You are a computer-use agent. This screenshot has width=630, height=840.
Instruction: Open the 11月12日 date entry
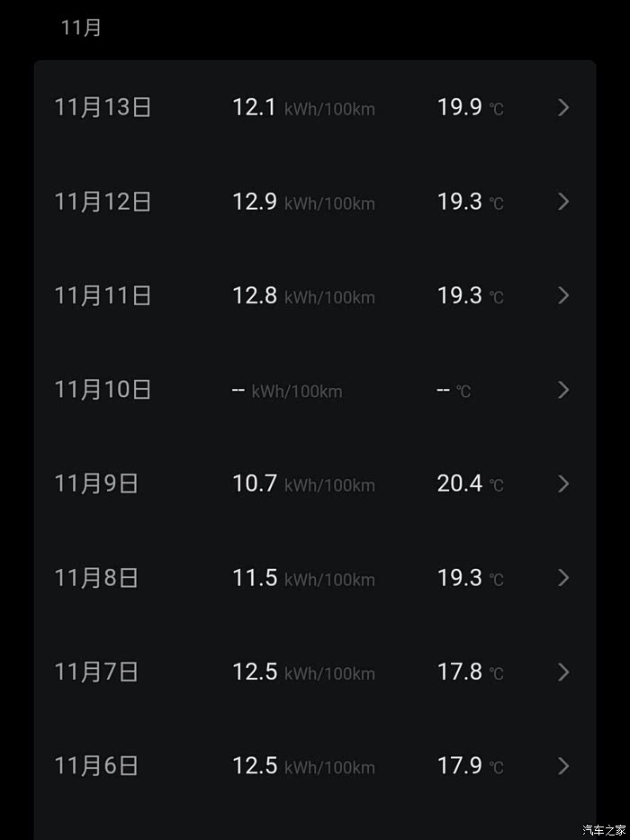(x=103, y=202)
